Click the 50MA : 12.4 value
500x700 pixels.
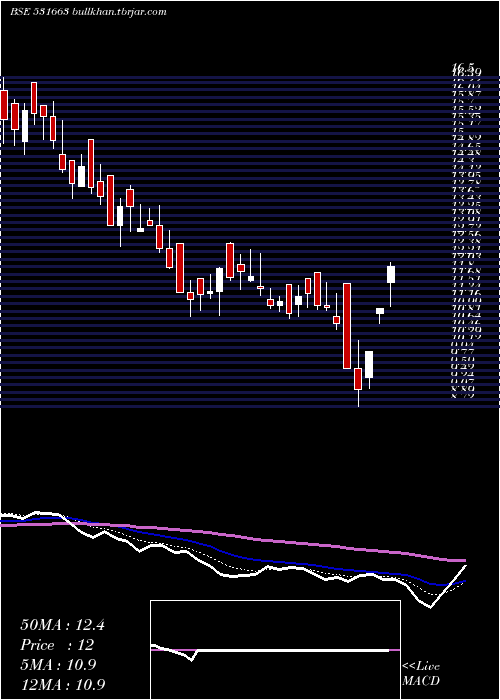(x=62, y=625)
